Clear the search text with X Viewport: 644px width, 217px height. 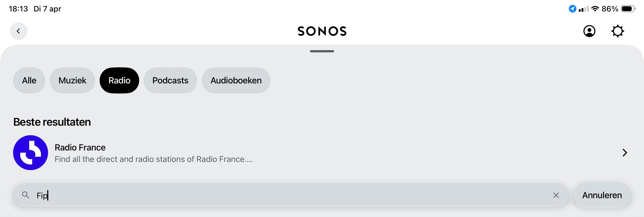pyautogui.click(x=556, y=195)
